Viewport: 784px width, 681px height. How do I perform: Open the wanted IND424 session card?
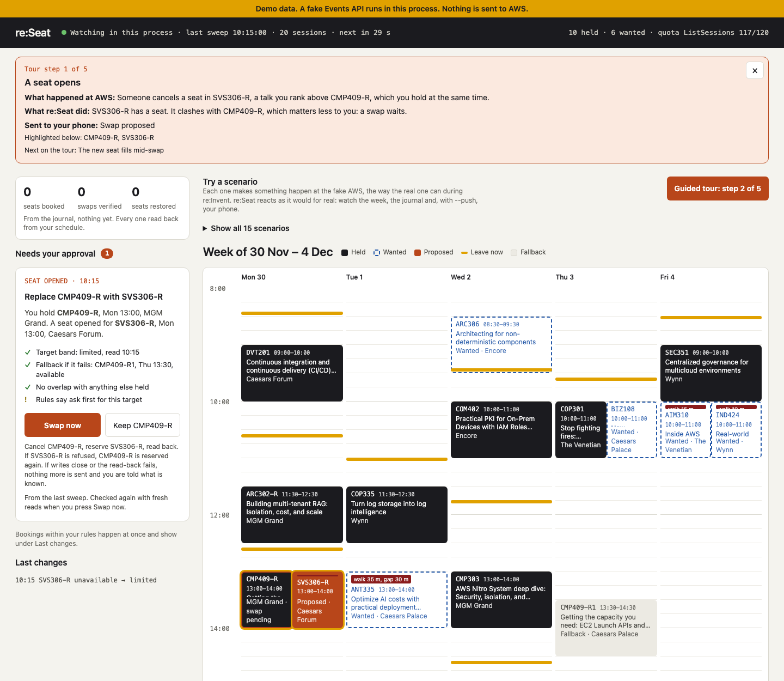click(737, 430)
